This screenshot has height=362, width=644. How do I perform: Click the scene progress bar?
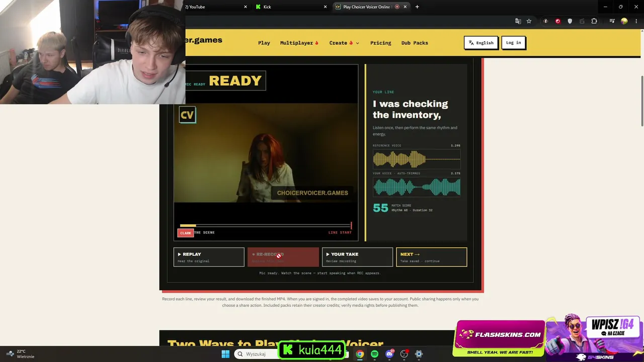[266, 226]
